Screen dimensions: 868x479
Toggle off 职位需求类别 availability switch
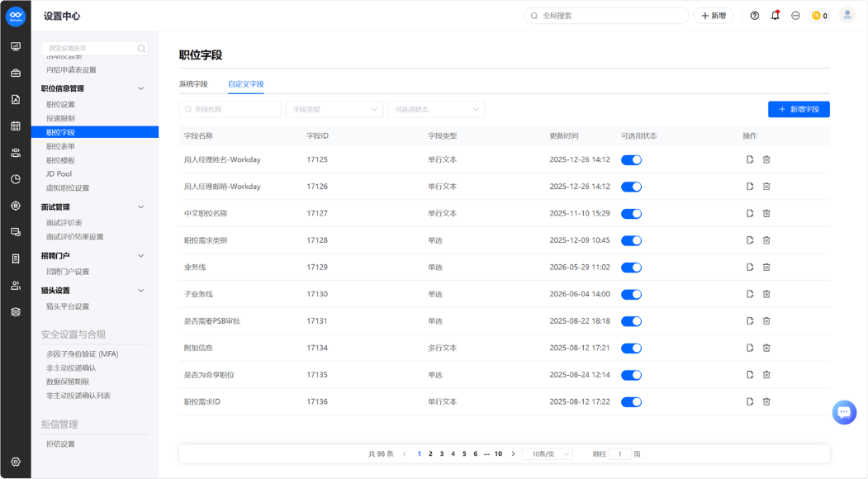point(631,240)
